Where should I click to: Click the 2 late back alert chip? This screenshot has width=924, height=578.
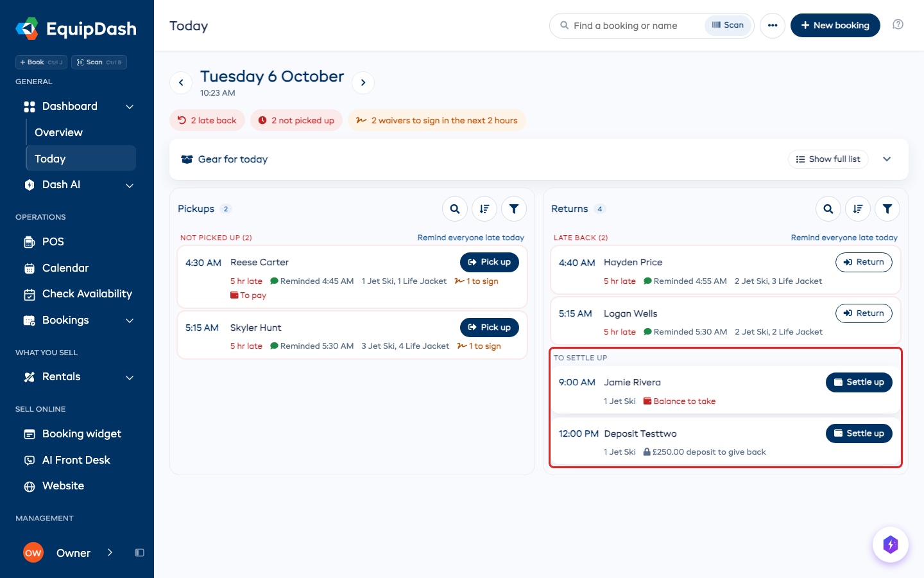(x=207, y=120)
